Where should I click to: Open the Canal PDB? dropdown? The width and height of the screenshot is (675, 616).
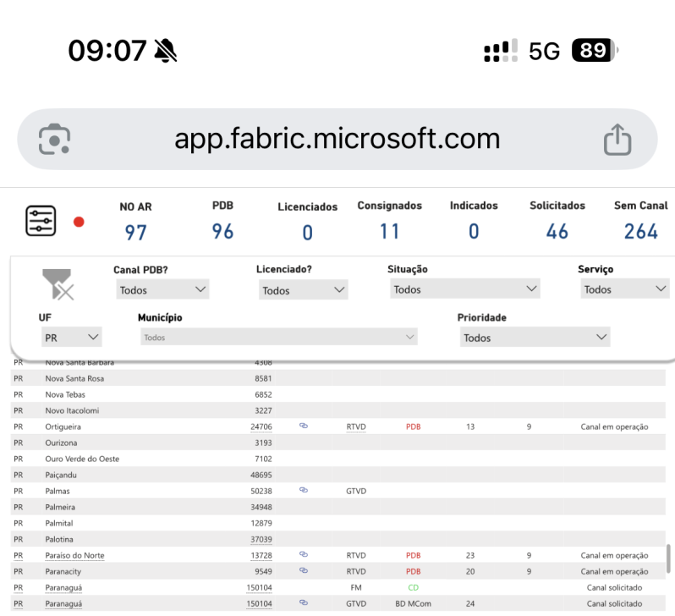coord(162,289)
